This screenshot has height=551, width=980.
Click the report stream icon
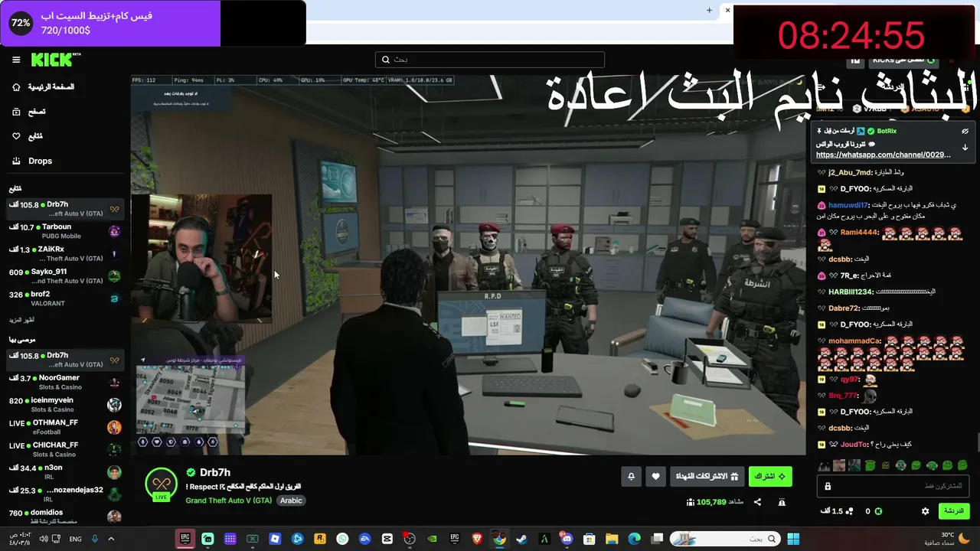coord(782,502)
